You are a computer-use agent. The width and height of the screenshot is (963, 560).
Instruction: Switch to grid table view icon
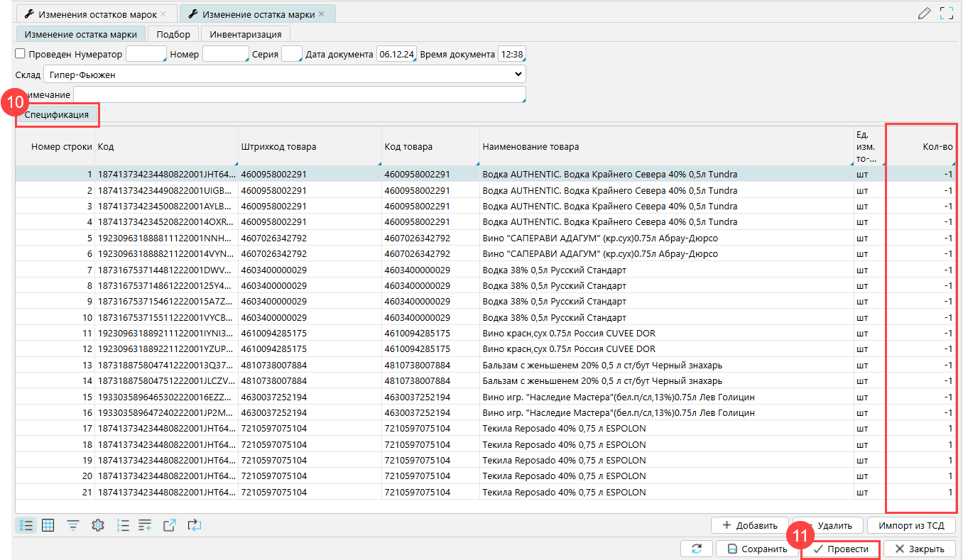tap(48, 525)
